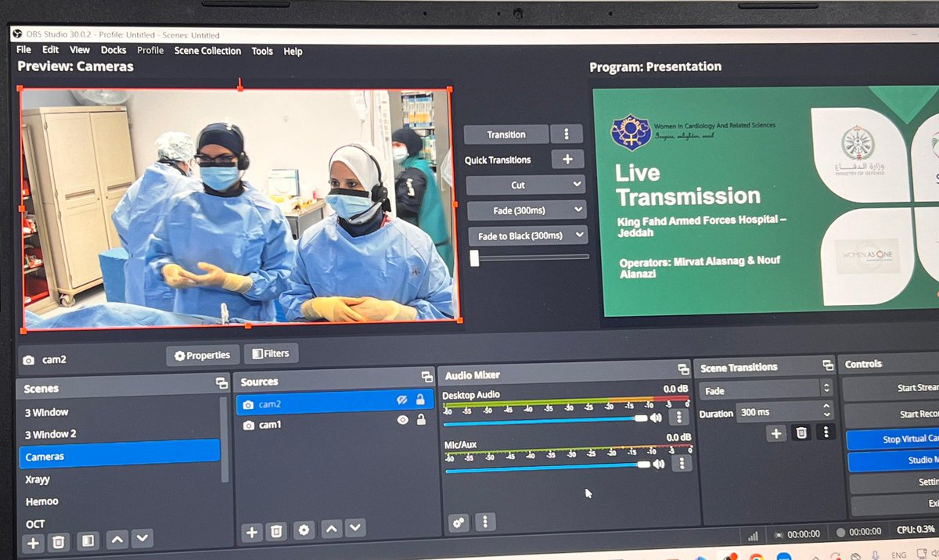Show the hidden cam2 source via eye icon
Image resolution: width=939 pixels, height=560 pixels.
pos(402,400)
